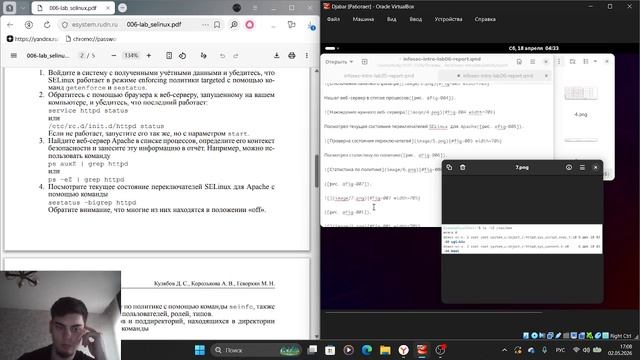Open Yandex Browser from the taskbar
The image size is (640, 360).
pos(403,350)
